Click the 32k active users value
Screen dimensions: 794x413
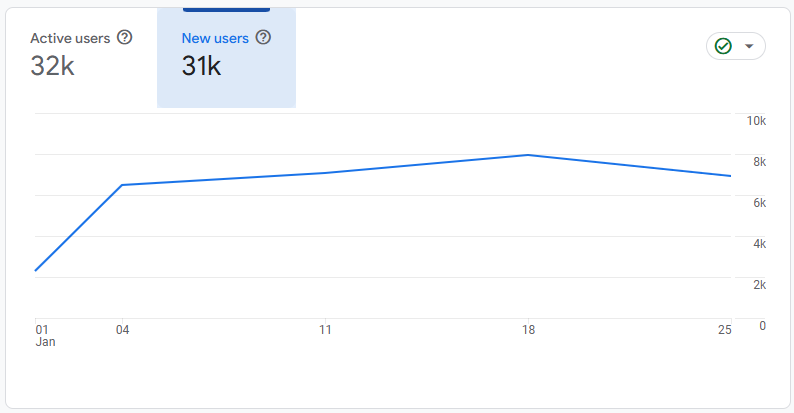[52, 66]
